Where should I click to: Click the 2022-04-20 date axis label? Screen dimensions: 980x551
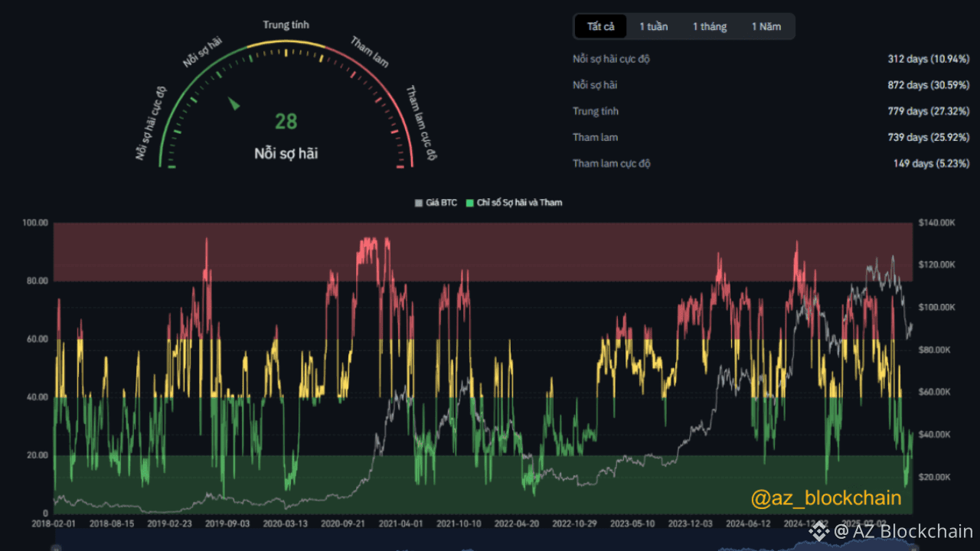point(516,524)
